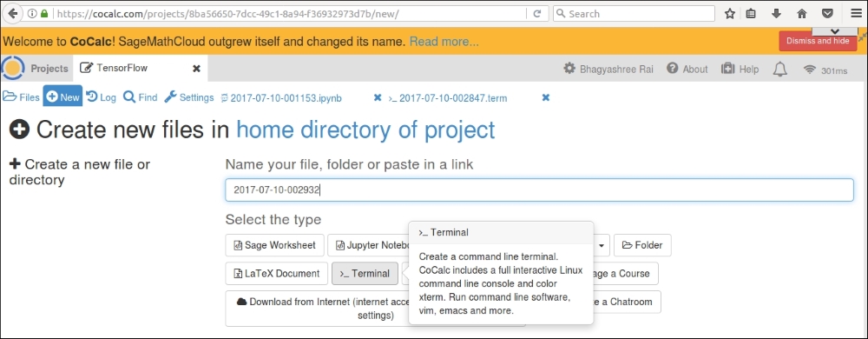Collapse banner using the top chevron

[835, 31]
